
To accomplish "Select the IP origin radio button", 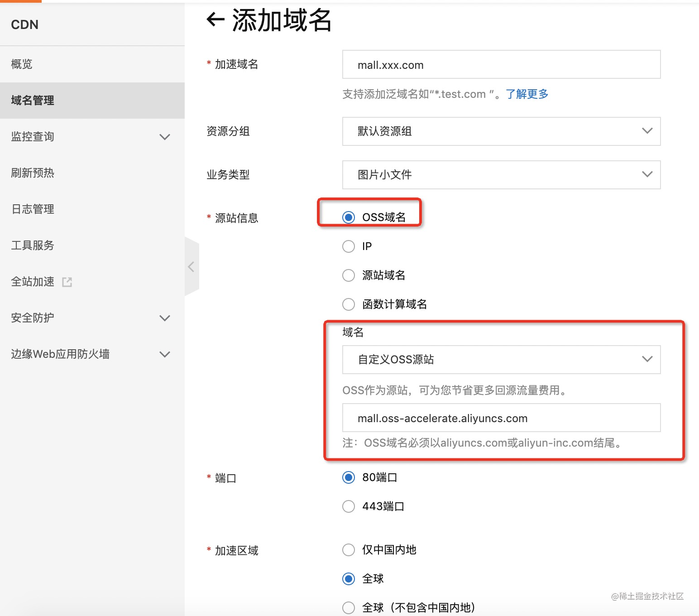I will click(x=348, y=246).
